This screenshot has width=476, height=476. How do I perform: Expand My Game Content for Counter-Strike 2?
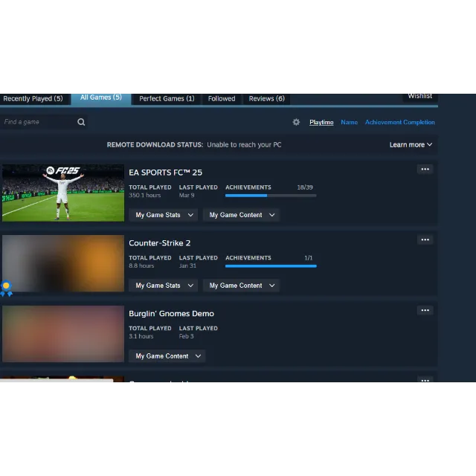241,286
